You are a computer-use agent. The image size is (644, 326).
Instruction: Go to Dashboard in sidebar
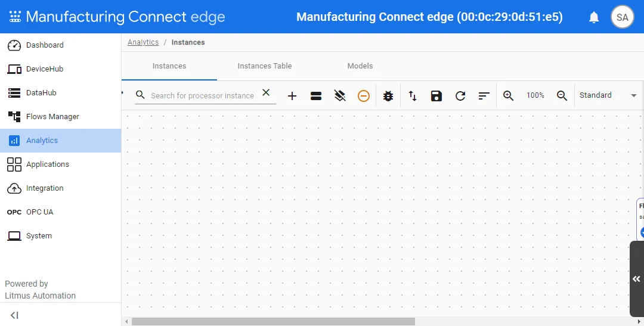click(x=60, y=45)
